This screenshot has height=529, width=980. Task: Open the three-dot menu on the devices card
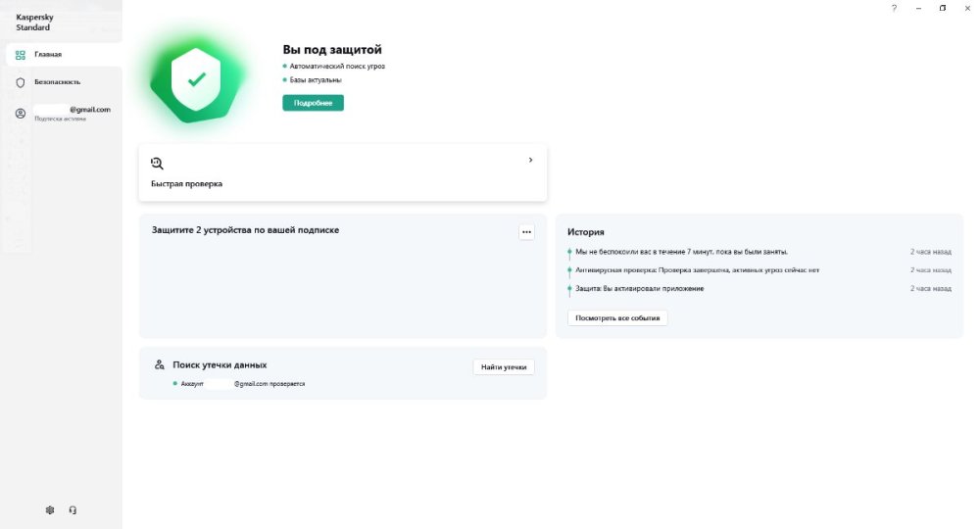click(526, 232)
